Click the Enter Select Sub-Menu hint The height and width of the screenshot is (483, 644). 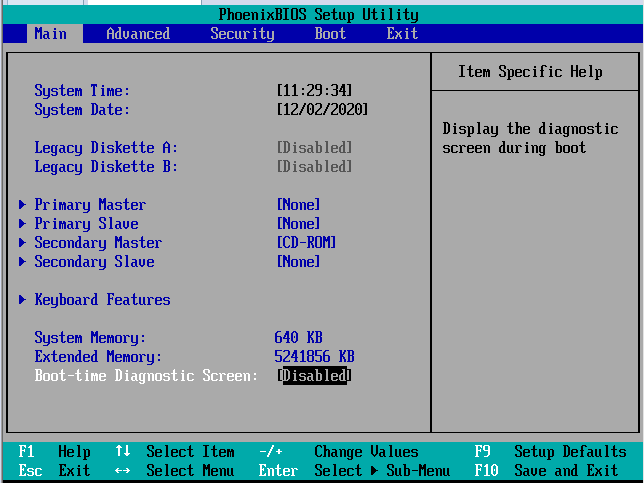[354, 470]
